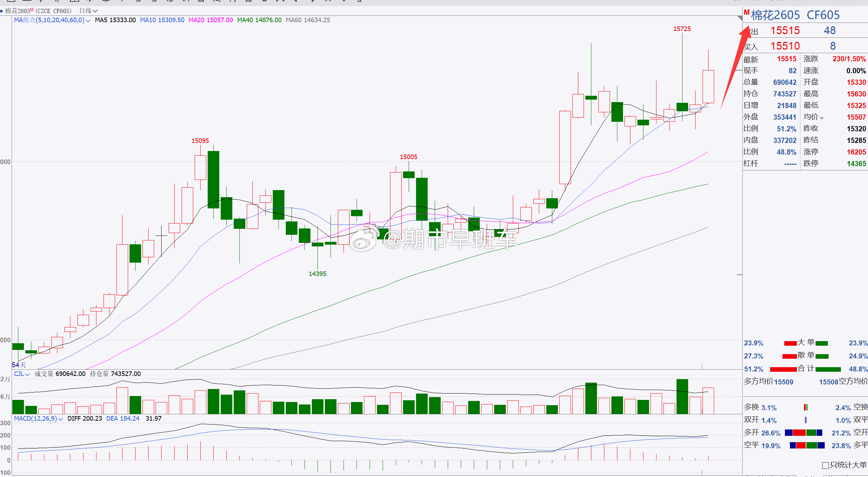Click the 卖出 price 15515
868x477 pixels.
click(785, 31)
